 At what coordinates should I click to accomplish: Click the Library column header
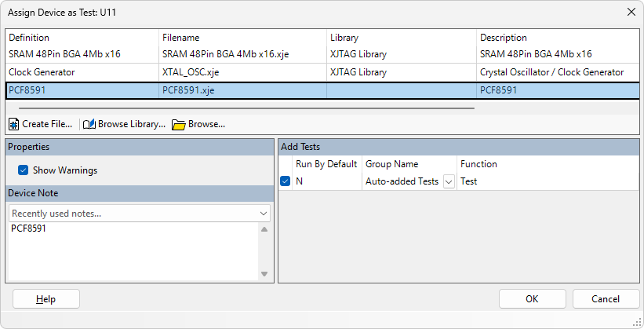(x=347, y=38)
